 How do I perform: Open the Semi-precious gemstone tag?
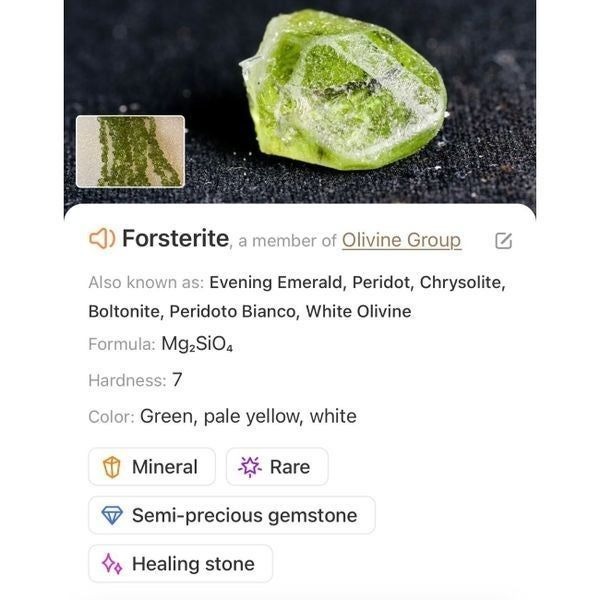pyautogui.click(x=232, y=515)
